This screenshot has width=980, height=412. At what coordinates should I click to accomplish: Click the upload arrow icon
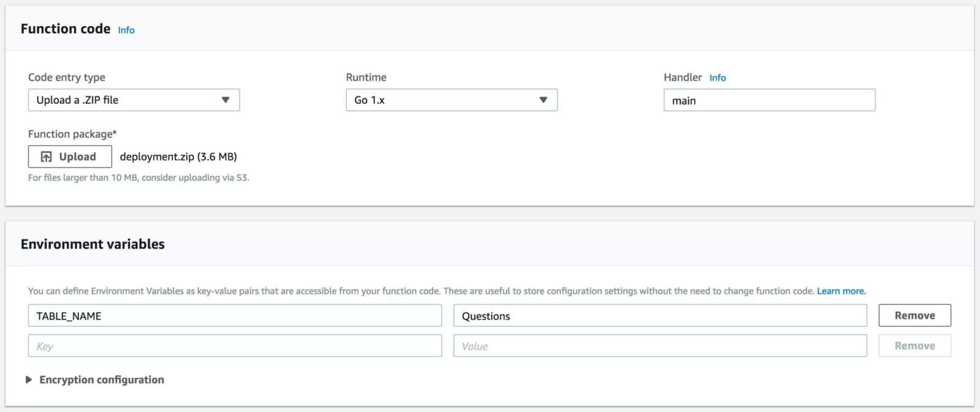point(46,157)
